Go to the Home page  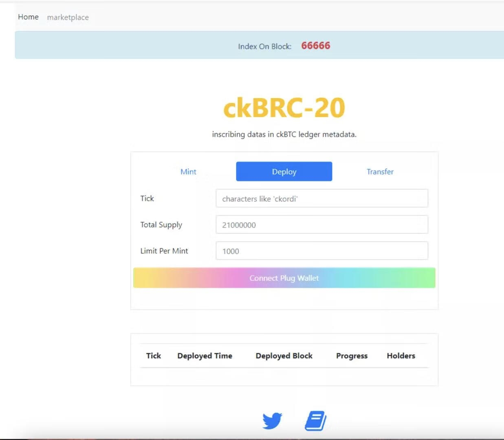click(x=28, y=17)
